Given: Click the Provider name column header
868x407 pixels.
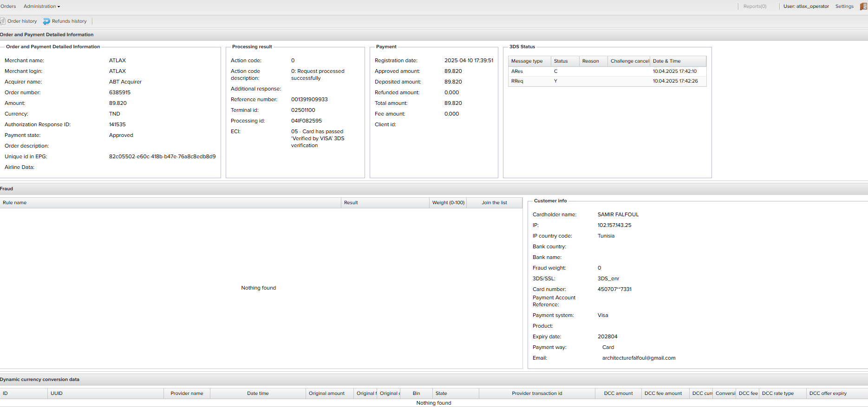Looking at the screenshot, I should 187,394.
